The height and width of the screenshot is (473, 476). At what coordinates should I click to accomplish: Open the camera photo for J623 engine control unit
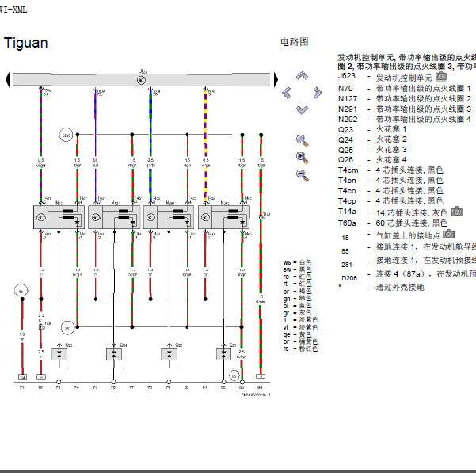coord(441,77)
